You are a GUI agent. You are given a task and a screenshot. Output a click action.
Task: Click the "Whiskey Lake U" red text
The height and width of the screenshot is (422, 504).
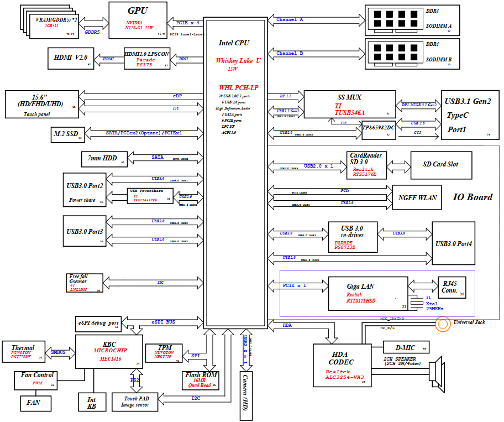238,61
